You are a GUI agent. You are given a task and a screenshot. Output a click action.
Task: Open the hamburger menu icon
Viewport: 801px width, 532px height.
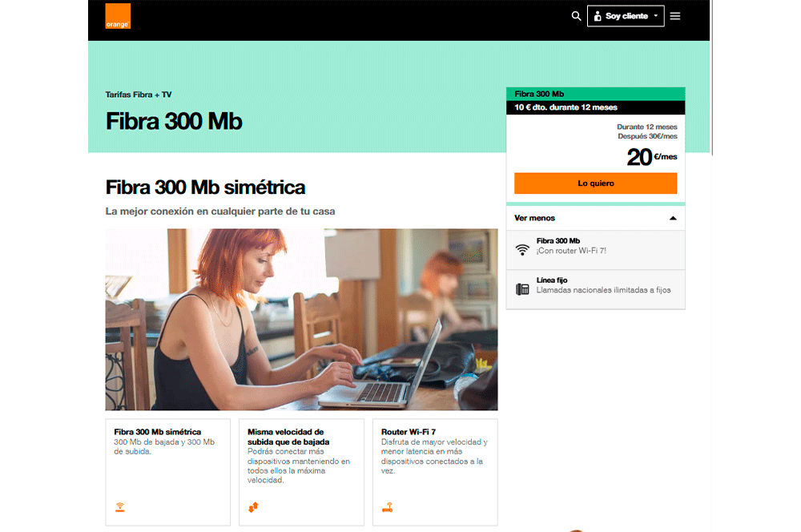pyautogui.click(x=675, y=16)
